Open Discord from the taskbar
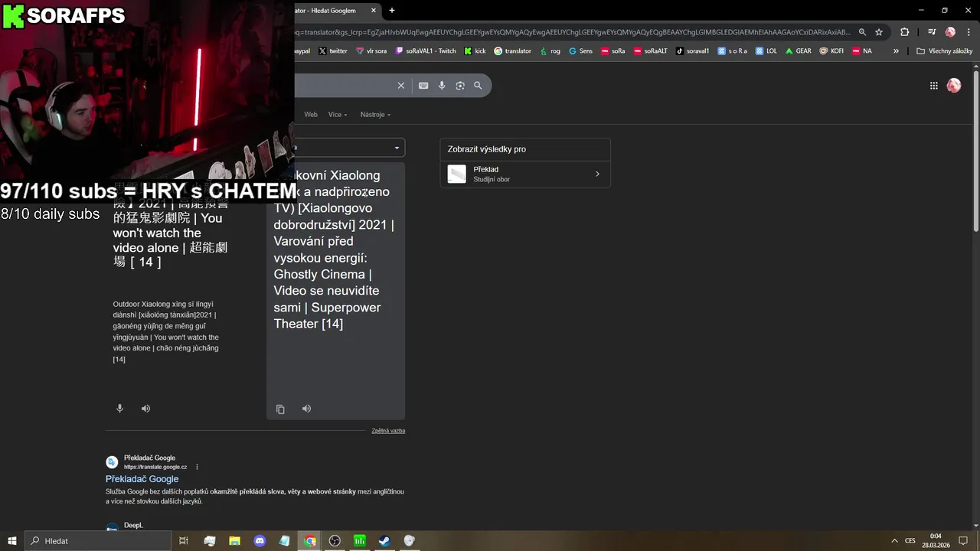This screenshot has height=551, width=980. tap(260, 541)
